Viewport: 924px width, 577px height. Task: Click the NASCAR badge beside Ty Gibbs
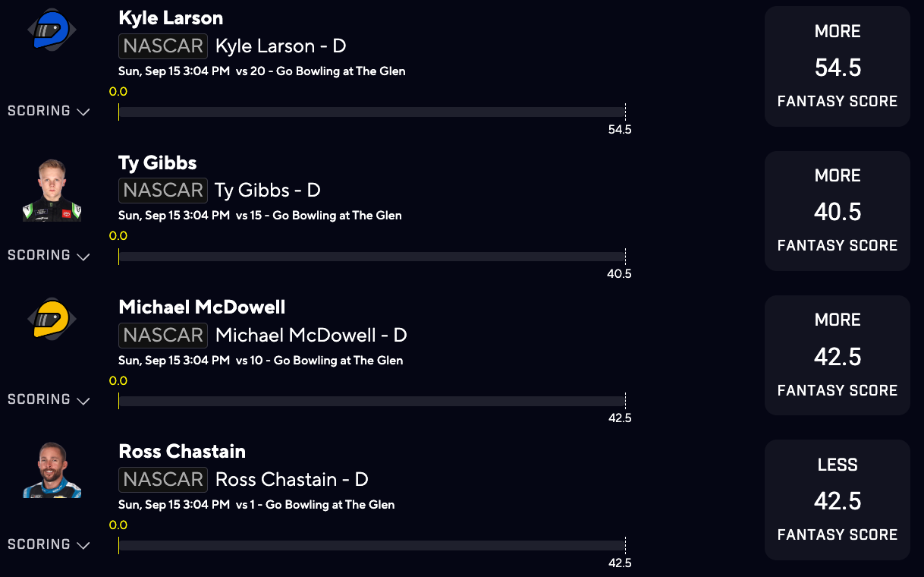click(163, 190)
